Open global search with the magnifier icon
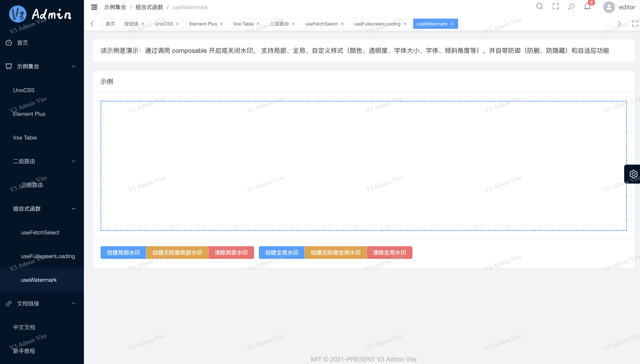Viewport: 640px width, 364px height. click(539, 6)
